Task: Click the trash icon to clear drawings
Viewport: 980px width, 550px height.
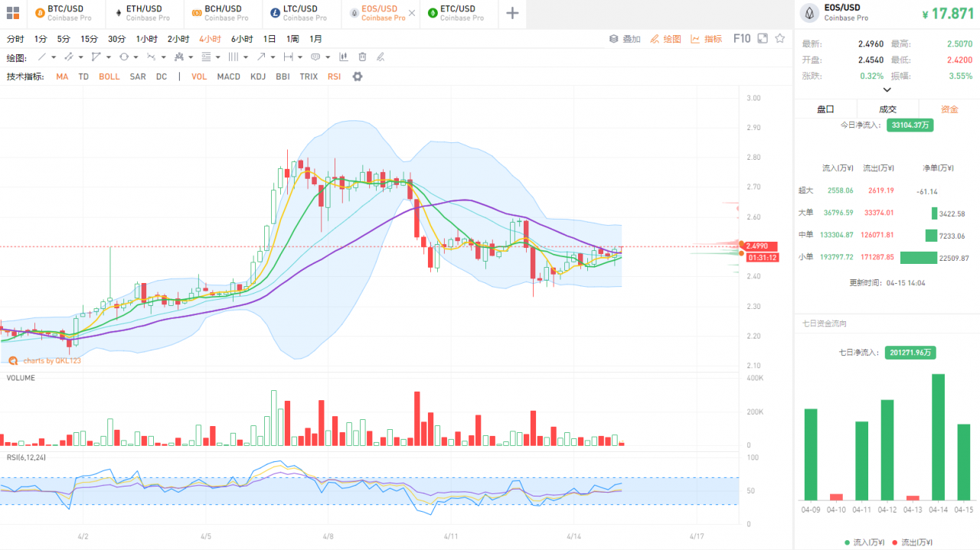Action: 362,57
